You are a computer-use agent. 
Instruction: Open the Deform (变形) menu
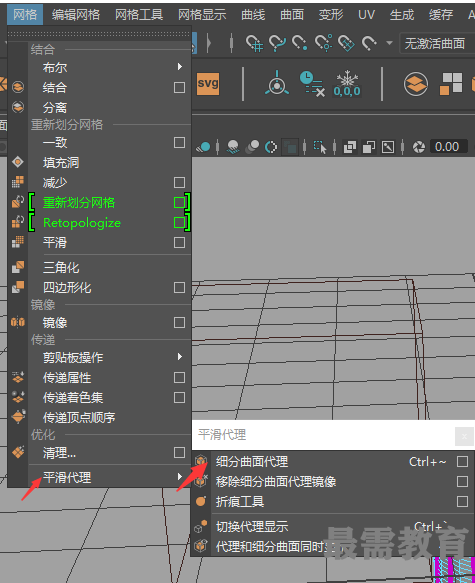pos(331,15)
